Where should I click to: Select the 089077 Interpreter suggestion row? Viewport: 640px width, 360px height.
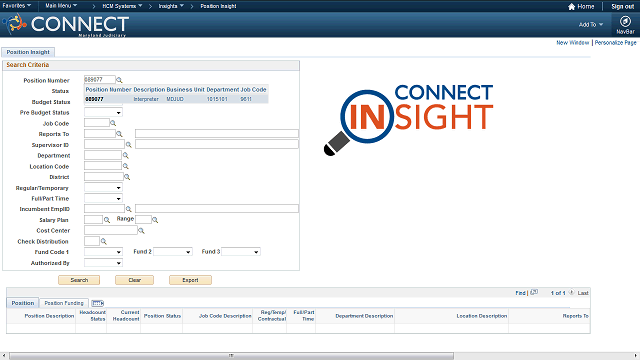point(176,99)
